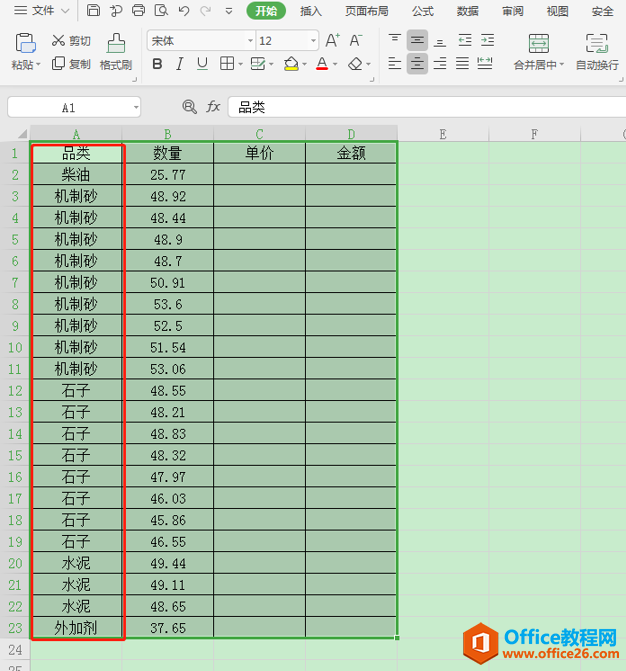Click the Print icon in quick access toolbar
The width and height of the screenshot is (626, 671).
point(138,10)
